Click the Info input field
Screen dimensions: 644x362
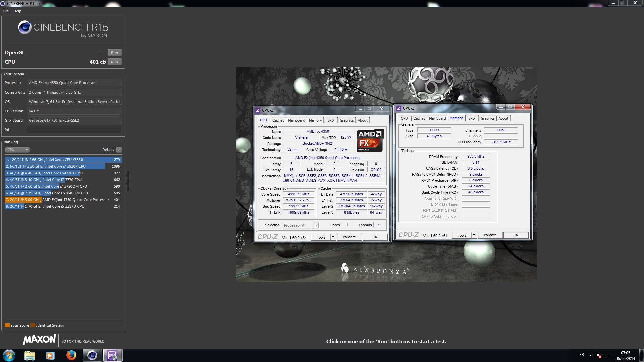[x=74, y=130]
